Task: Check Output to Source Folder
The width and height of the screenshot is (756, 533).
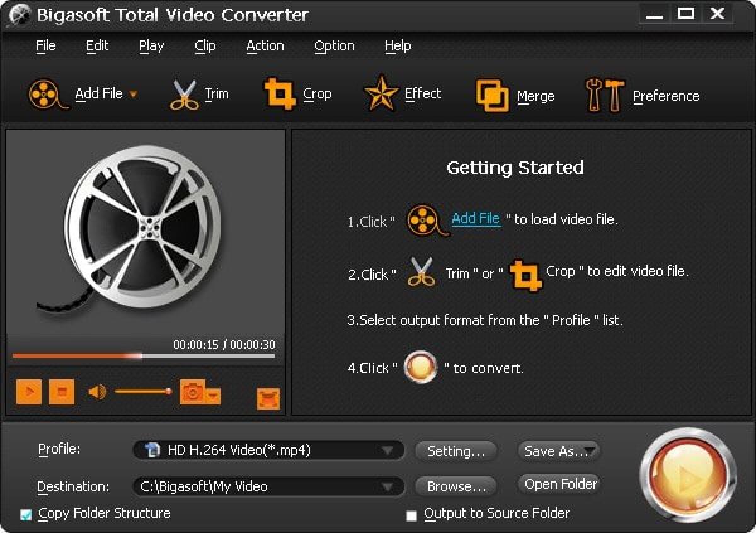Action: [x=412, y=515]
